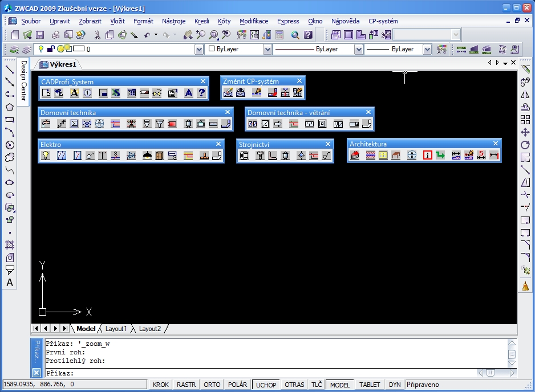
Task: Toggle TLČ lineweight display
Action: [317, 385]
